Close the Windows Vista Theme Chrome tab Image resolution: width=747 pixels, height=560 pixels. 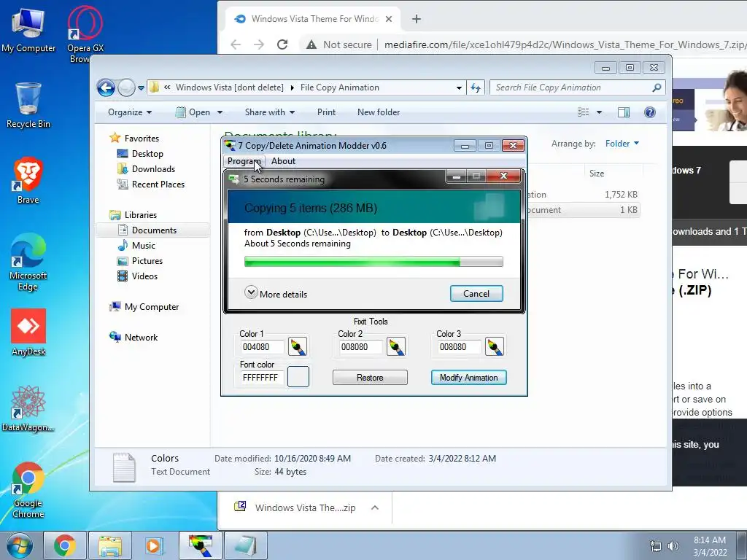tap(389, 19)
